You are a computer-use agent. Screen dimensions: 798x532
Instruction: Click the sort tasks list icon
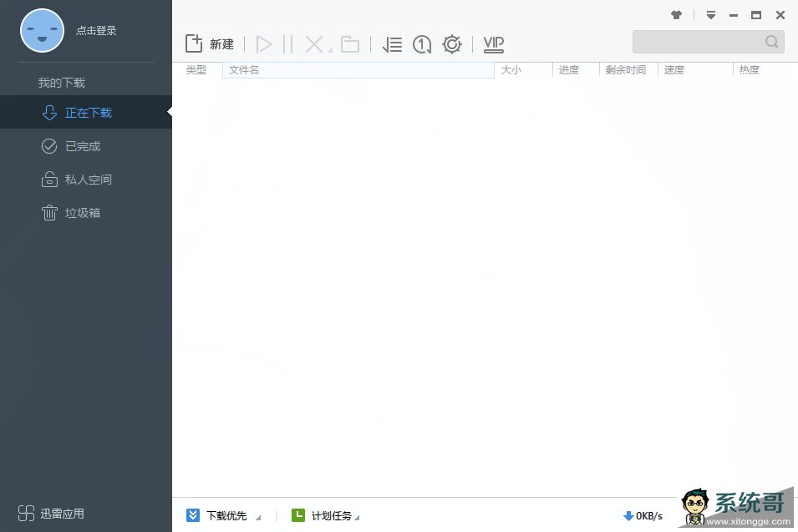(x=392, y=44)
